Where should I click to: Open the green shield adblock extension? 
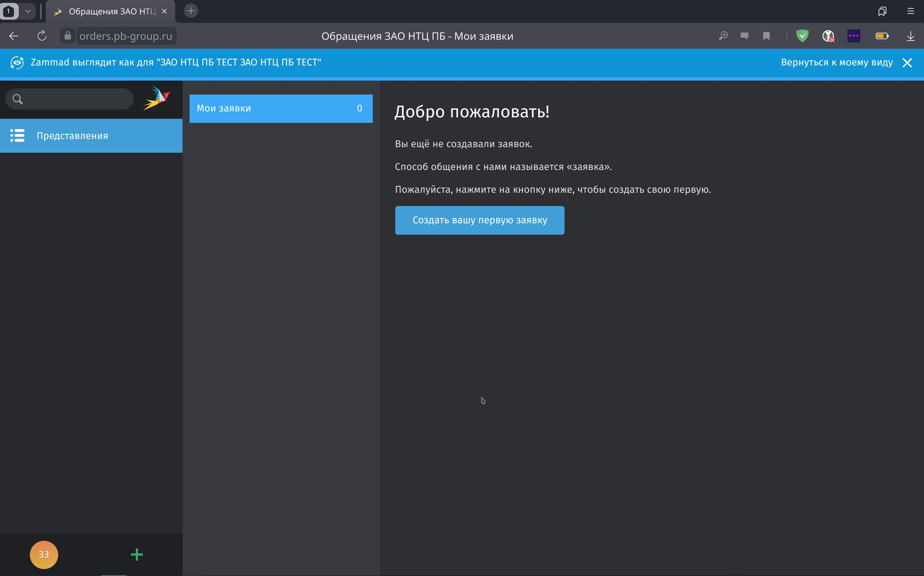point(802,36)
